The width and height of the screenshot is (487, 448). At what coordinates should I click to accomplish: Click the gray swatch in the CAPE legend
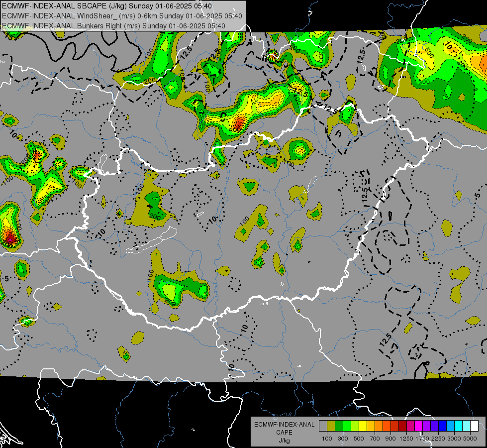pos(323,426)
